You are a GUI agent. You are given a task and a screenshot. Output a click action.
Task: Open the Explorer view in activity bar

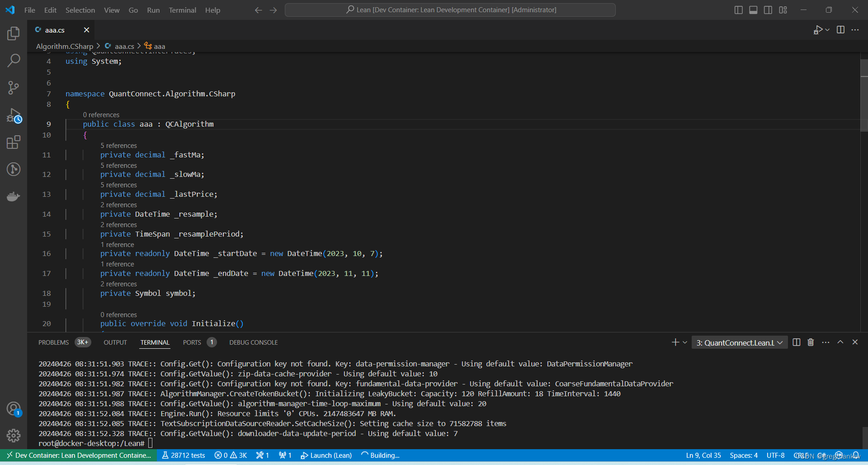14,33
